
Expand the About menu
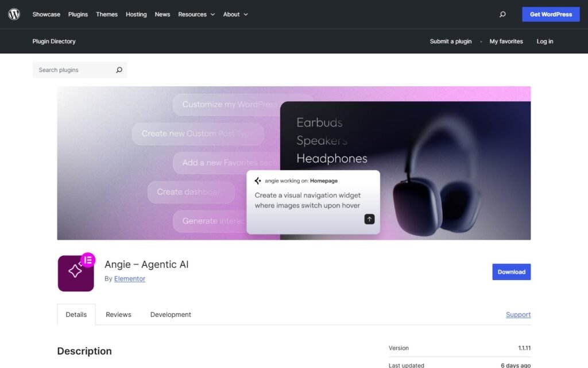pyautogui.click(x=235, y=14)
